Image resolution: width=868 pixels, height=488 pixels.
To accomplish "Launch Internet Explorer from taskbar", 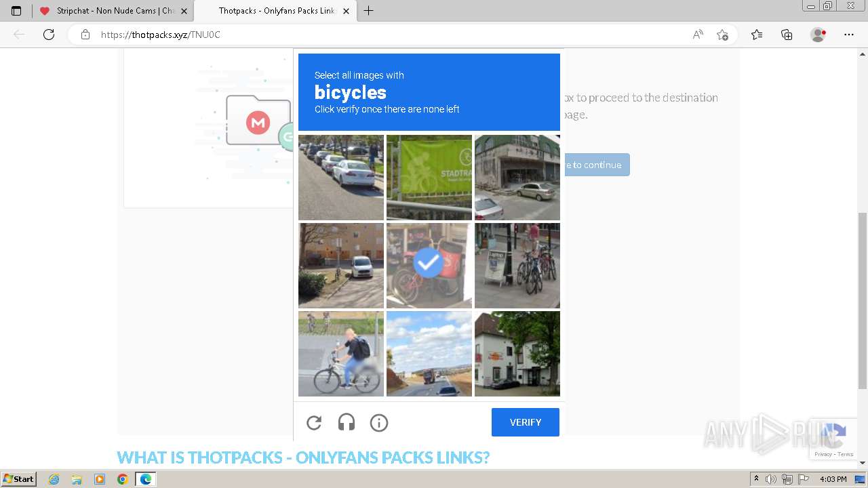I will pos(54,479).
